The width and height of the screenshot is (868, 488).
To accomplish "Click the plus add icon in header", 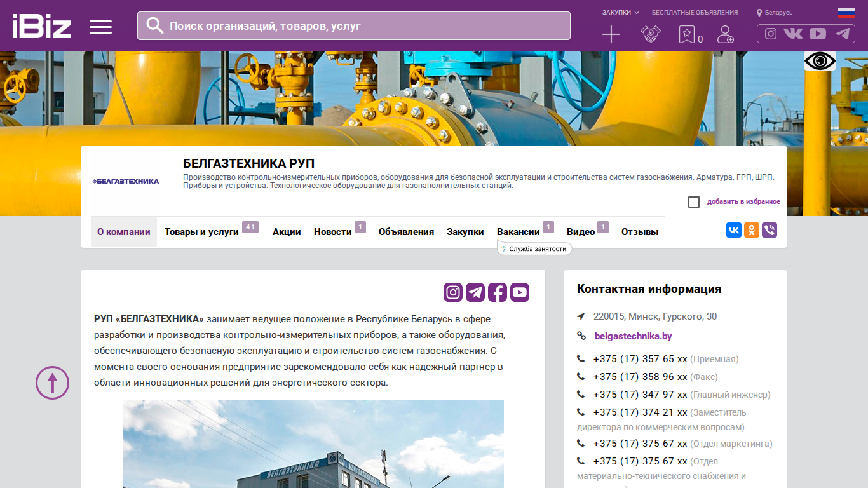I will point(611,34).
